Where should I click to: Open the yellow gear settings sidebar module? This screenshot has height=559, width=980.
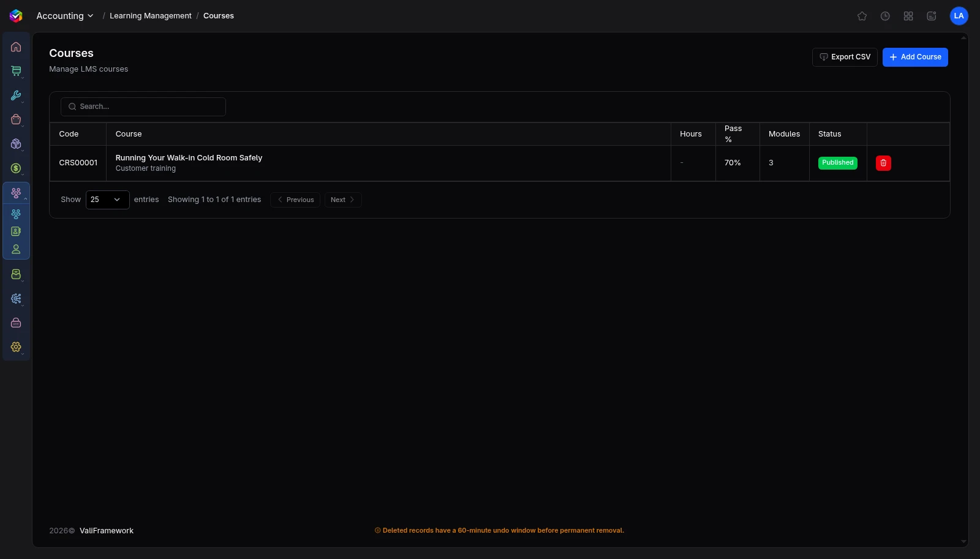click(16, 347)
